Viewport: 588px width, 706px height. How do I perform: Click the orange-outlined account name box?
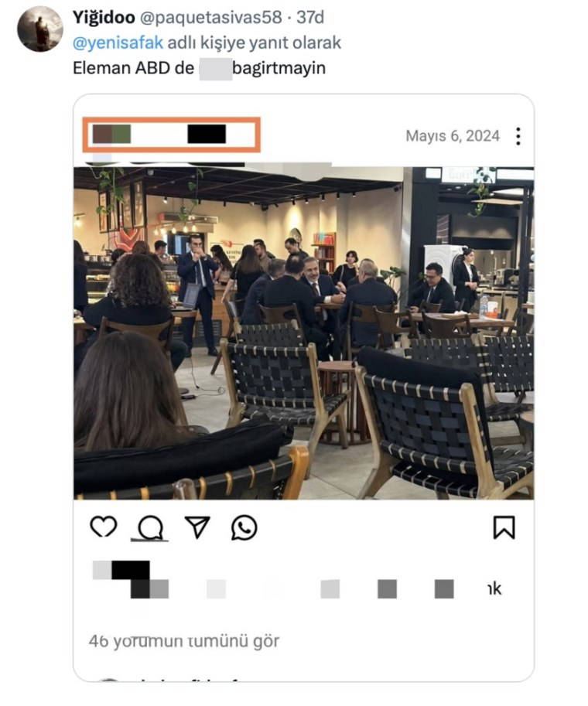[171, 135]
